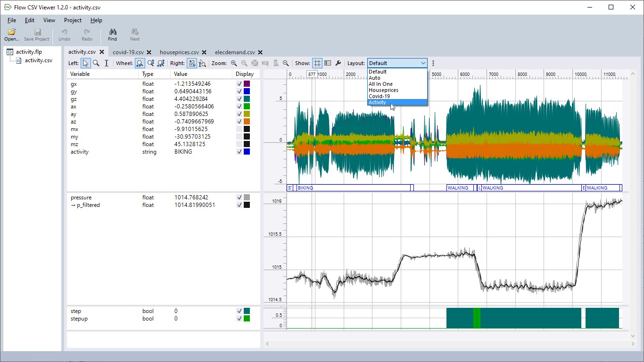The image size is (644, 362).
Task: Switch to the houseprices.csv tab
Action: pos(179,52)
